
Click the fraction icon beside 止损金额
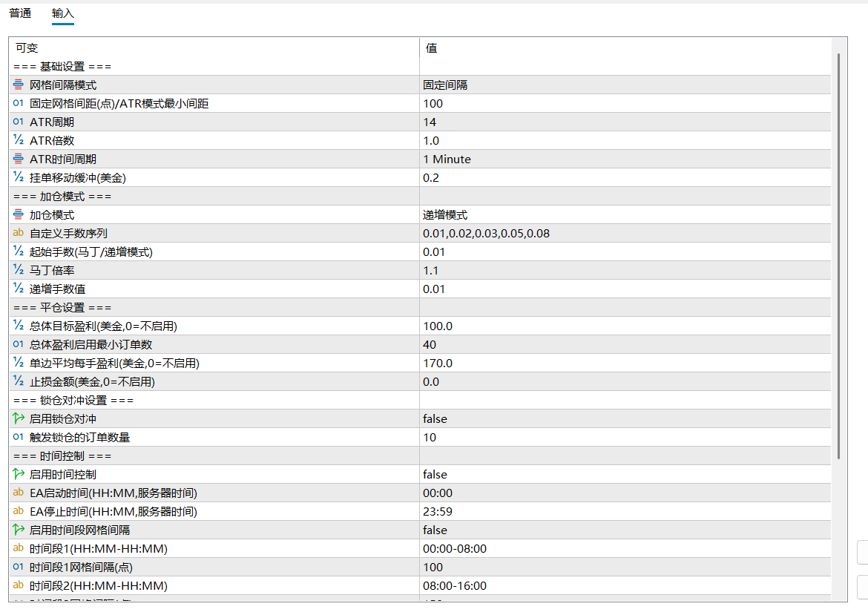(x=19, y=381)
